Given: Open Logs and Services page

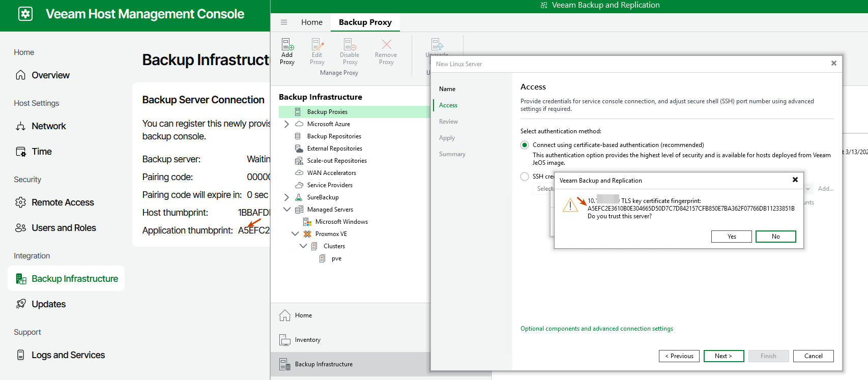Looking at the screenshot, I should tap(60, 355).
